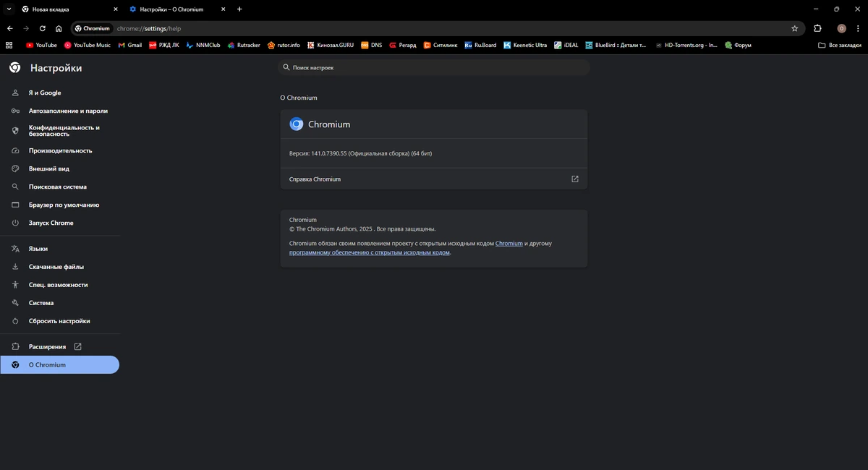Open Сбросить настройки section
The image size is (868, 470).
pyautogui.click(x=60, y=321)
